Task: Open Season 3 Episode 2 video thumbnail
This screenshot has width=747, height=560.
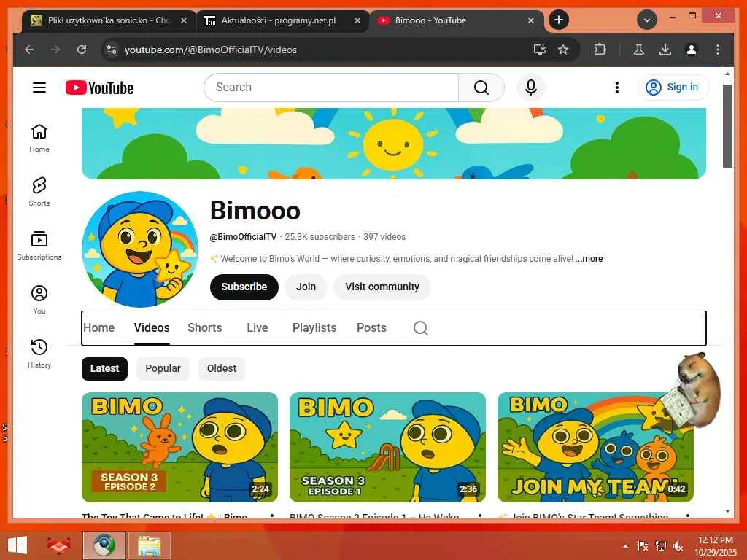Action: [179, 447]
